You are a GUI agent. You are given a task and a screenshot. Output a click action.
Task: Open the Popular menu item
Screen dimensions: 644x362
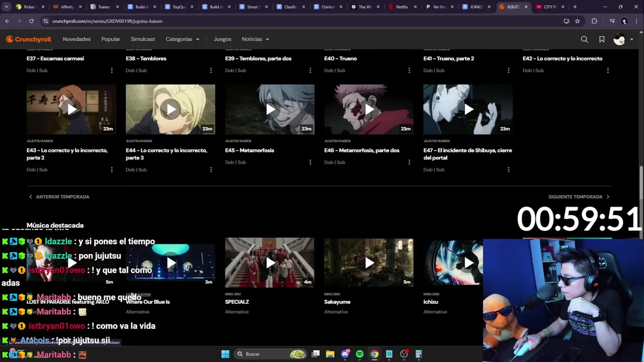[x=111, y=39]
